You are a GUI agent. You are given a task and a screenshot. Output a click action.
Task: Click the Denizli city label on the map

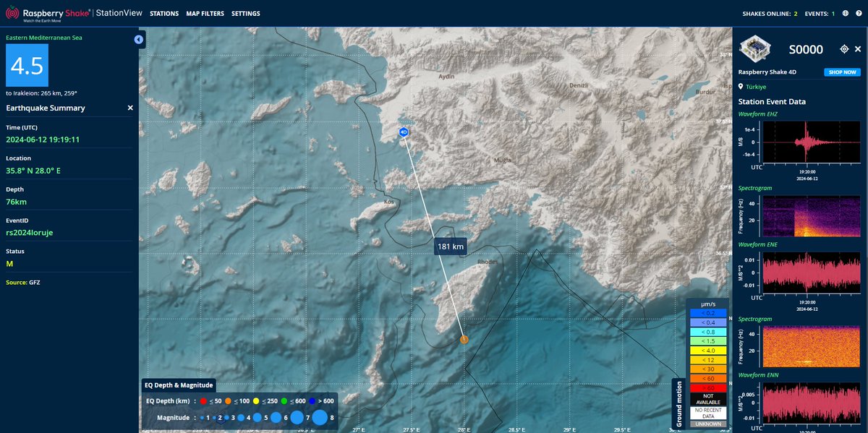click(580, 86)
